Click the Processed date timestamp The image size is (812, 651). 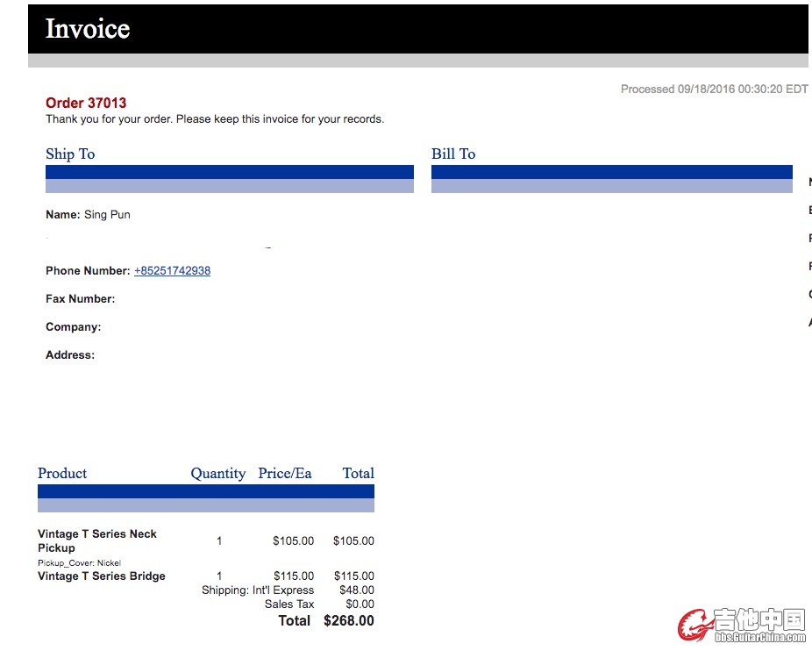714,89
